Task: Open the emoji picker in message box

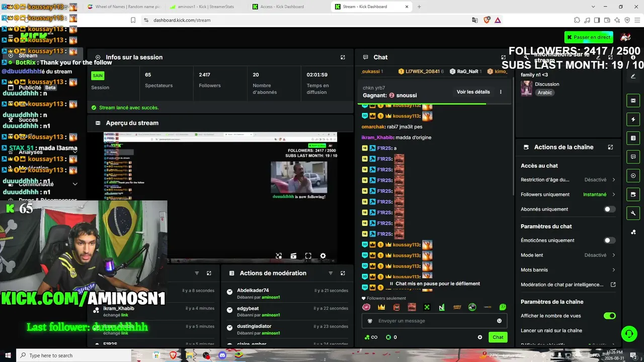Action: (x=499, y=321)
